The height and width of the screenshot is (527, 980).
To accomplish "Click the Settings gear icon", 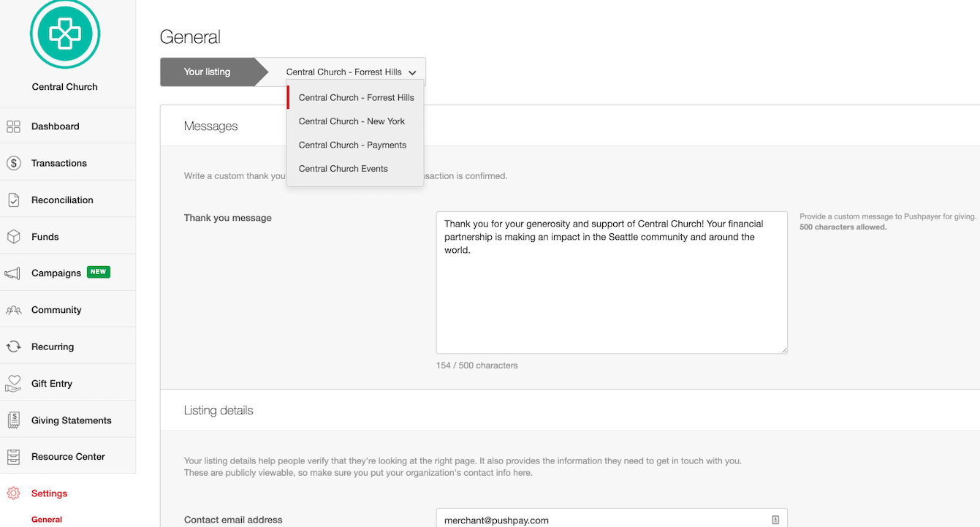I will click(13, 493).
